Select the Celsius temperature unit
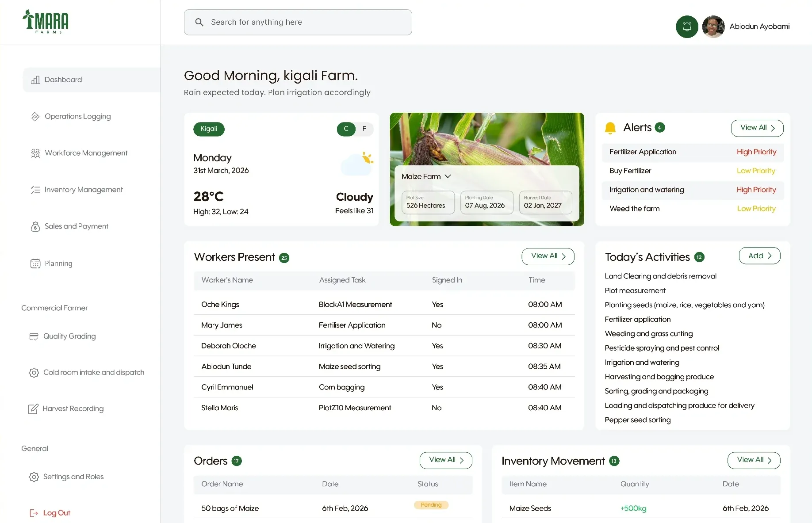The height and width of the screenshot is (523, 812). coord(346,129)
